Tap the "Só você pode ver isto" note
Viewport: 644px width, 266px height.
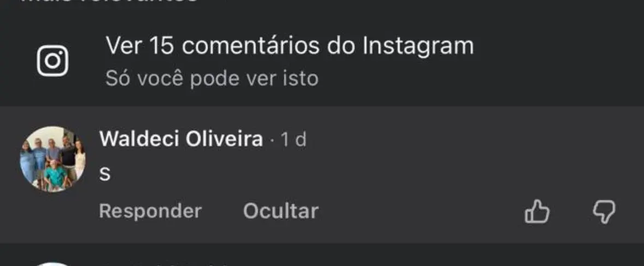[x=212, y=79]
